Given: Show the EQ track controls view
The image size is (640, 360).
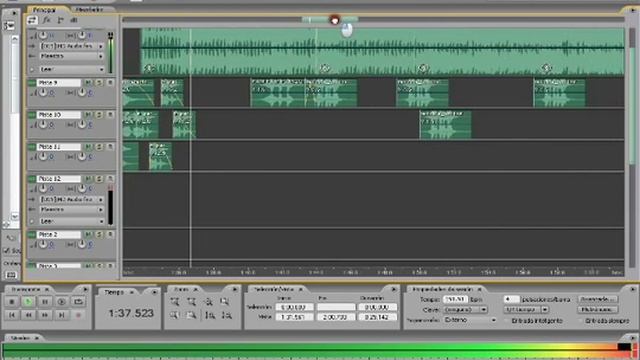Looking at the screenshot, I should click(74, 20).
